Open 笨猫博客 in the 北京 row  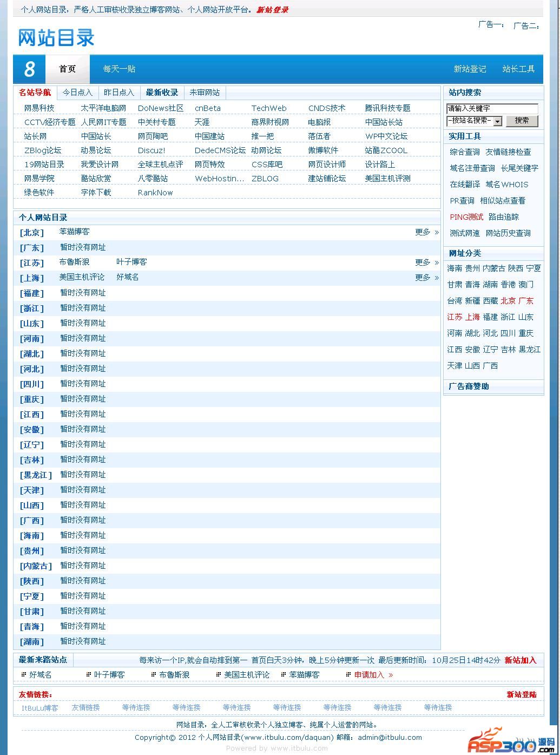click(75, 232)
